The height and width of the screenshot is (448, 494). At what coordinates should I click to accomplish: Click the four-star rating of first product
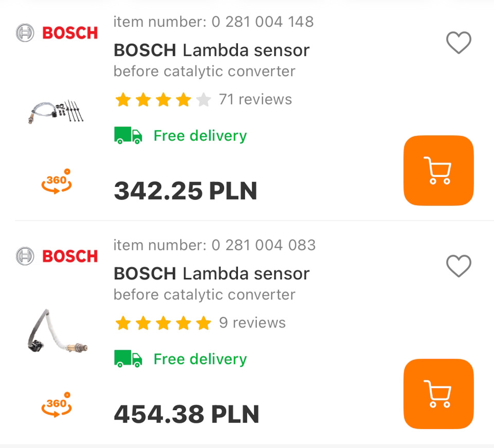pyautogui.click(x=163, y=99)
